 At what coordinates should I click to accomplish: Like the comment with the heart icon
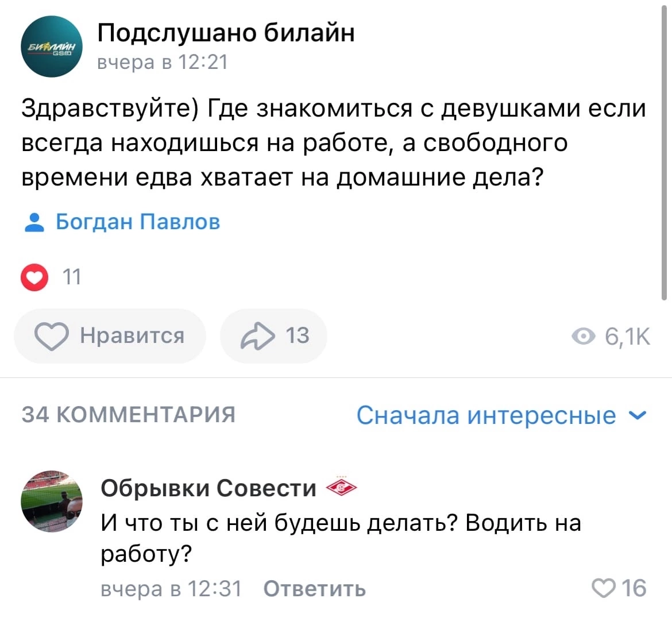click(x=603, y=588)
